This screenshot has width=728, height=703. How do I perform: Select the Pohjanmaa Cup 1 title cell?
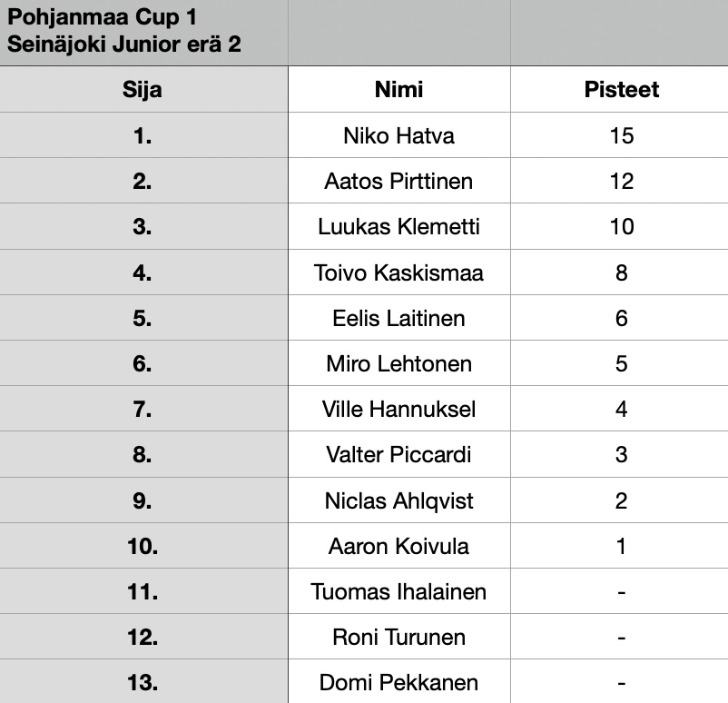pos(143,32)
